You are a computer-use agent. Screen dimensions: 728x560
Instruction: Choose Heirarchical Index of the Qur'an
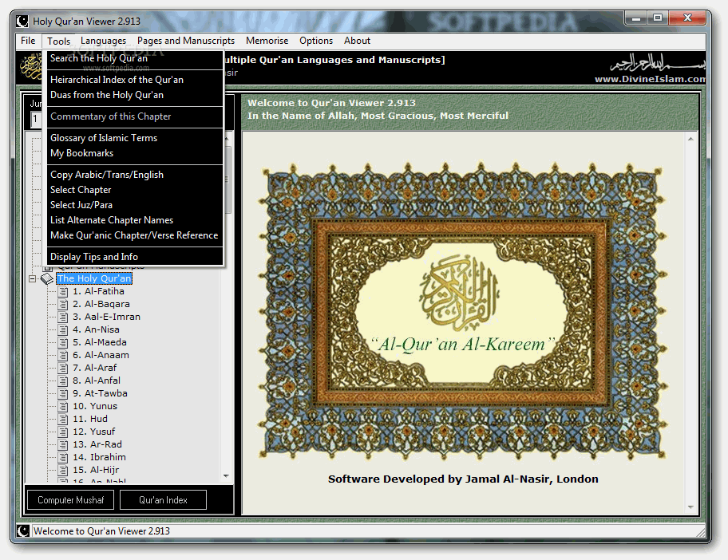pos(135,80)
